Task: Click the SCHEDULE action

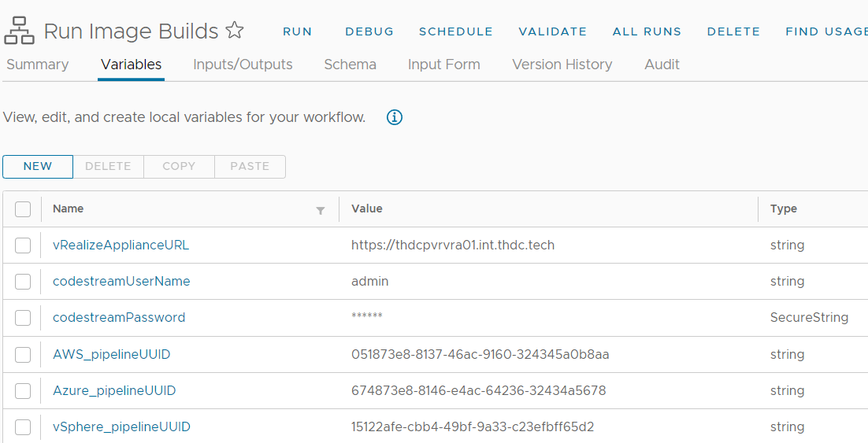Action: click(455, 31)
